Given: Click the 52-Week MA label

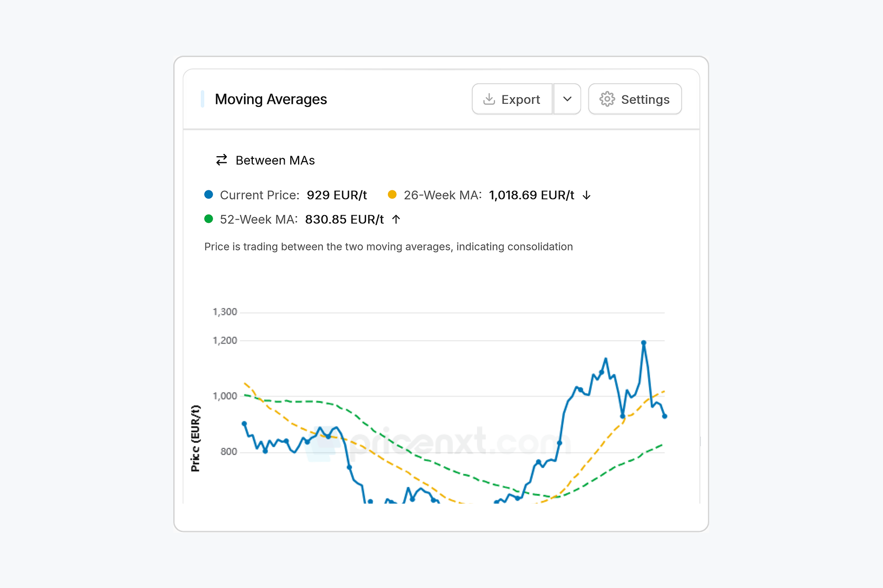Looking at the screenshot, I should 259,220.
